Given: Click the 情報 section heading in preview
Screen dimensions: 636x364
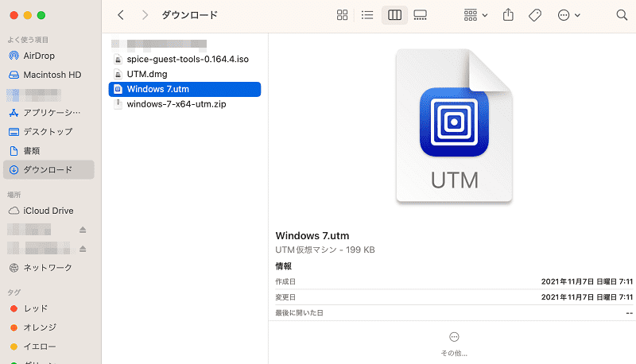Looking at the screenshot, I should (284, 266).
